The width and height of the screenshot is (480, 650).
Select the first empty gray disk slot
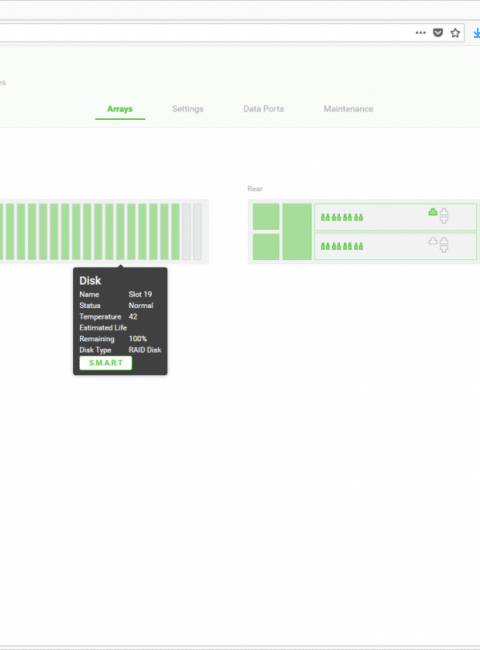[187, 232]
